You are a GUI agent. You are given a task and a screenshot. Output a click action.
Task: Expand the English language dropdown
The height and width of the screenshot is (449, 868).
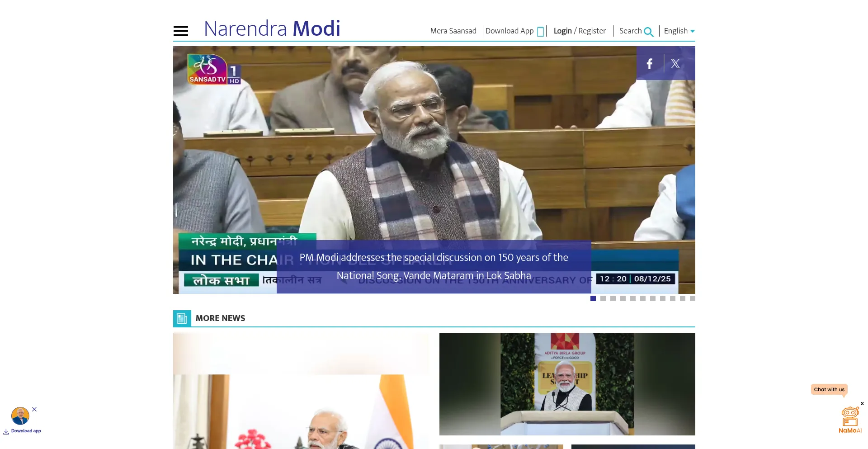[679, 31]
